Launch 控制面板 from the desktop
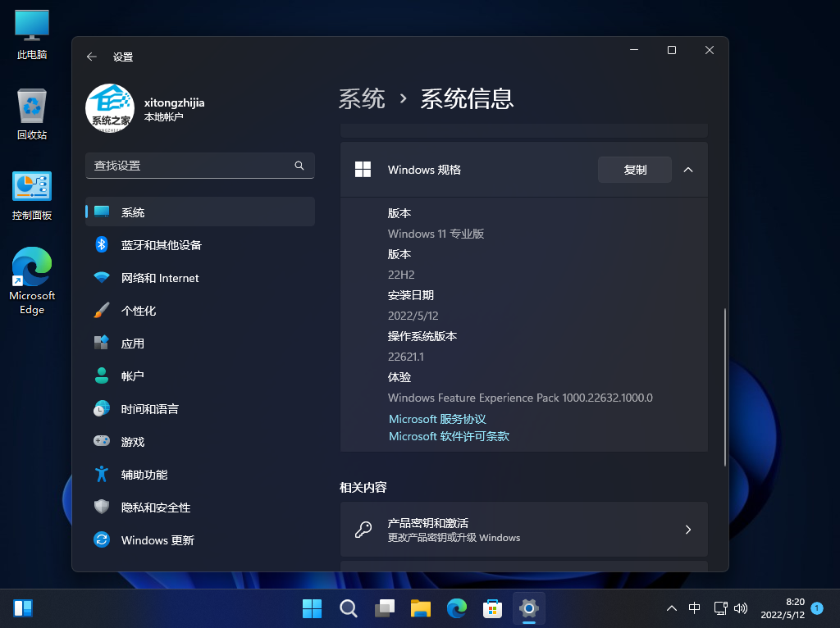The image size is (840, 628). [x=30, y=194]
